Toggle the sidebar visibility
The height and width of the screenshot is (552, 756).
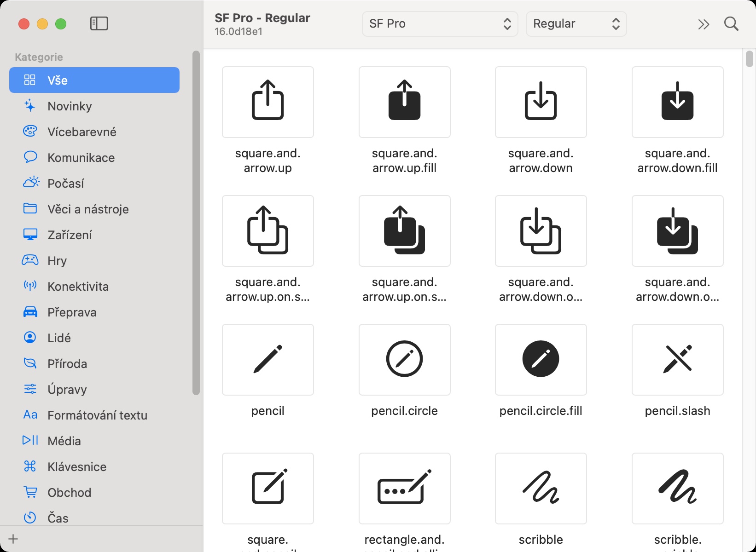(99, 23)
